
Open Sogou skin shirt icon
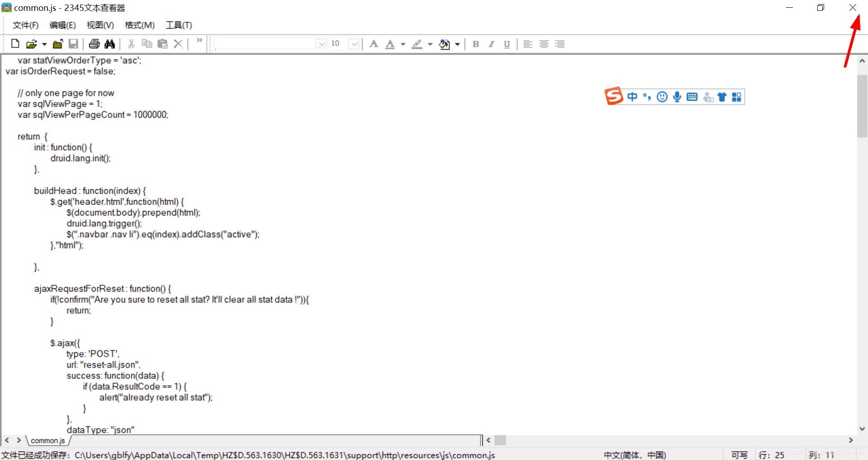pos(722,97)
